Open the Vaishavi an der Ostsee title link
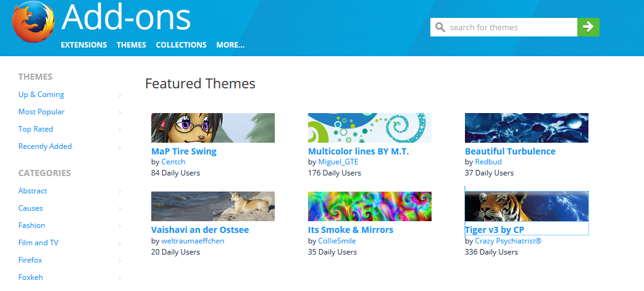Image resolution: width=644 pixels, height=291 pixels. click(x=200, y=230)
